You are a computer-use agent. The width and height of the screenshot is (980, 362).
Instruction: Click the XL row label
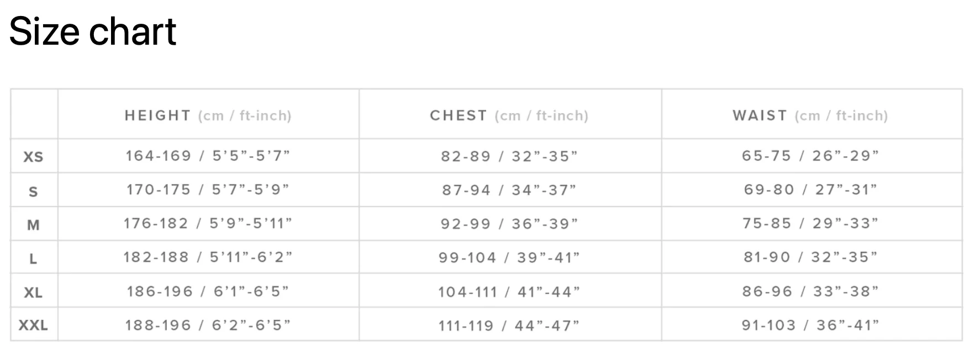(x=33, y=292)
